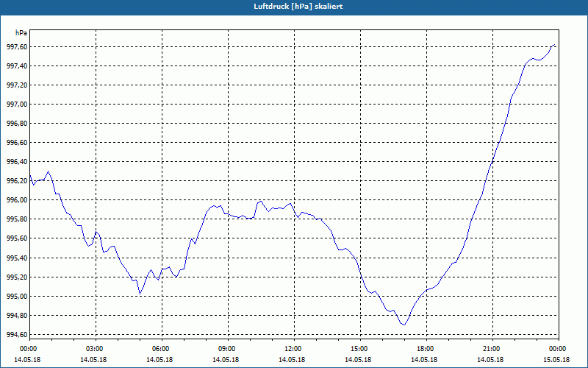Click the 995,20 y-axis value
The image size is (588, 368).
pyautogui.click(x=18, y=277)
